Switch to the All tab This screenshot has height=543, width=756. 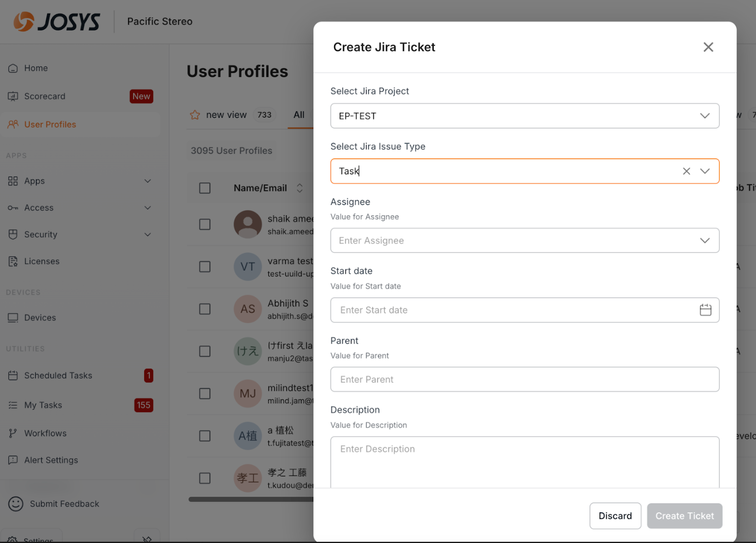coord(299,115)
